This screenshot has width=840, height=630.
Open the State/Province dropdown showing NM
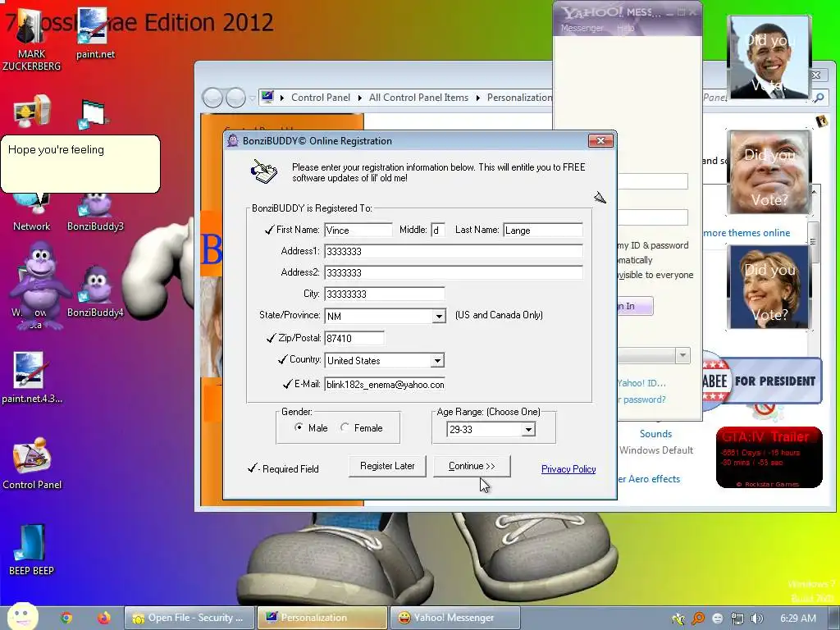click(439, 316)
